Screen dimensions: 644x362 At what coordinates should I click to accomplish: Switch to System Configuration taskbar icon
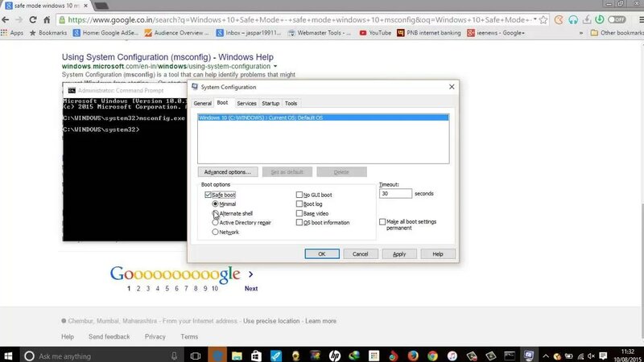tap(529, 356)
